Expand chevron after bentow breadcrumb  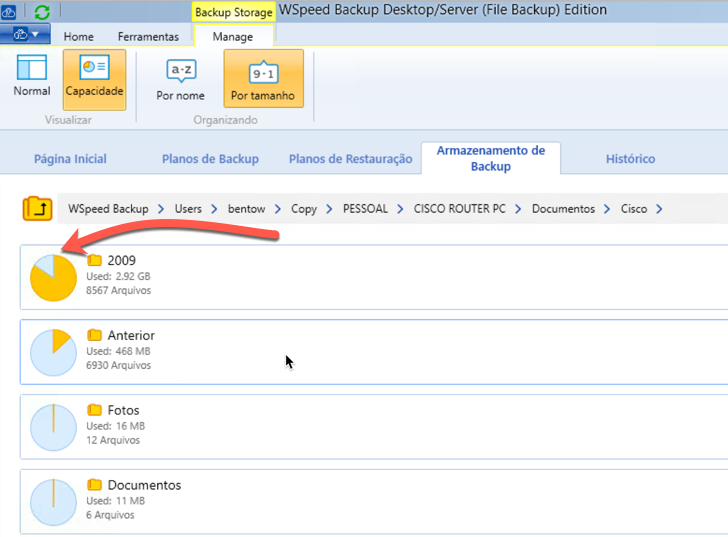(278, 209)
